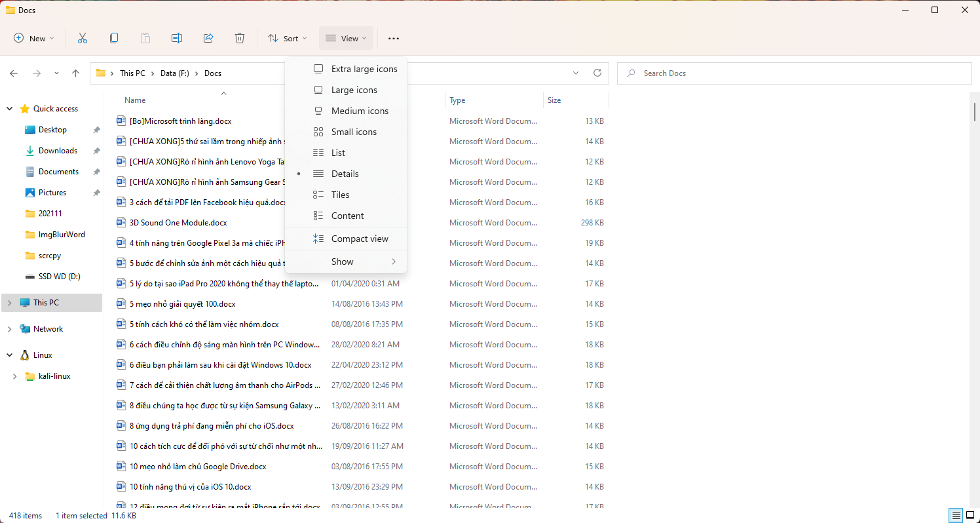980x523 pixels.
Task: Open the 202111 folder in sidebar
Action: pyautogui.click(x=50, y=214)
